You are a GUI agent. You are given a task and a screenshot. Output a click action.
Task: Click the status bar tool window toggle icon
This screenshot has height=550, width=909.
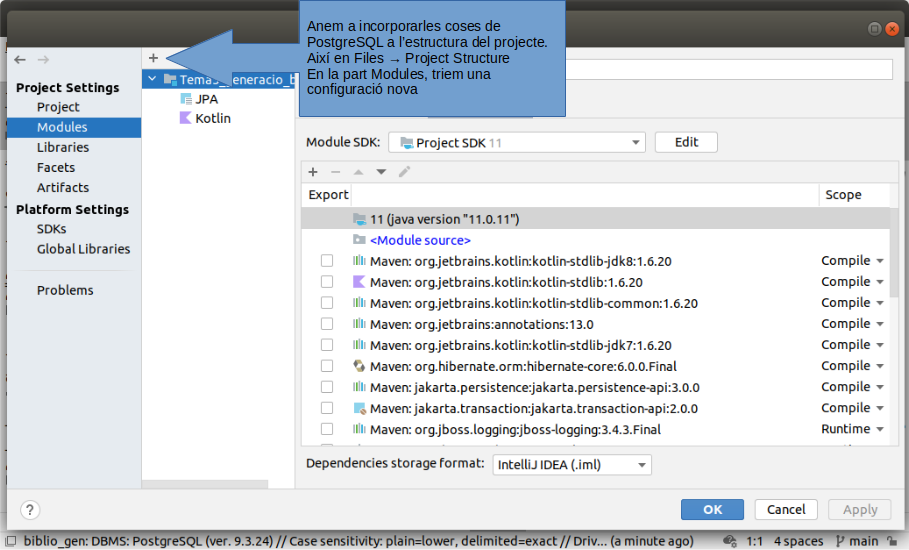click(10, 541)
